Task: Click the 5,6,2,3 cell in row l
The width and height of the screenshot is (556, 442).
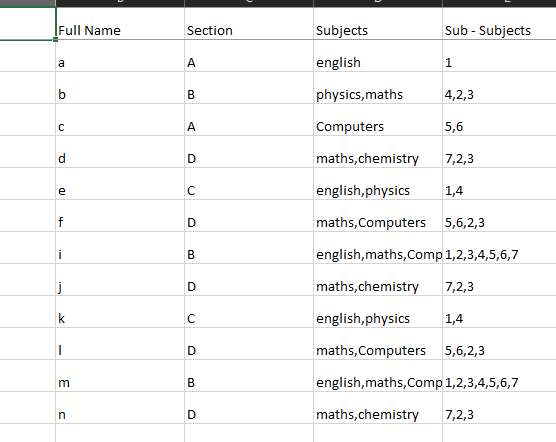Action: [x=499, y=344]
